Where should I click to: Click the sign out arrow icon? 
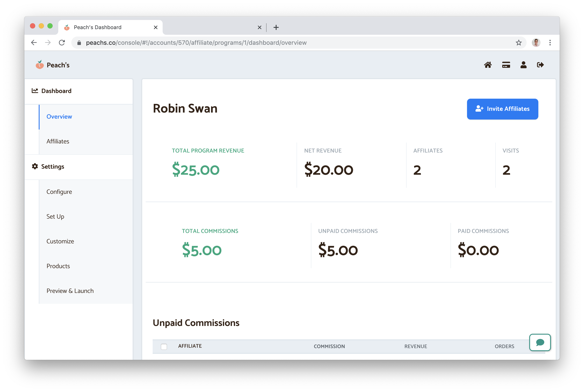541,65
